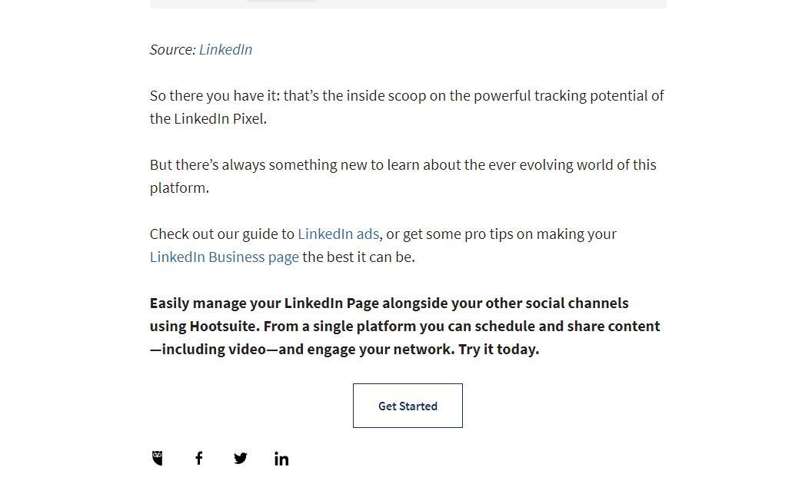Click the "Check out our guide to" text
812x504 pixels.
[x=221, y=234]
